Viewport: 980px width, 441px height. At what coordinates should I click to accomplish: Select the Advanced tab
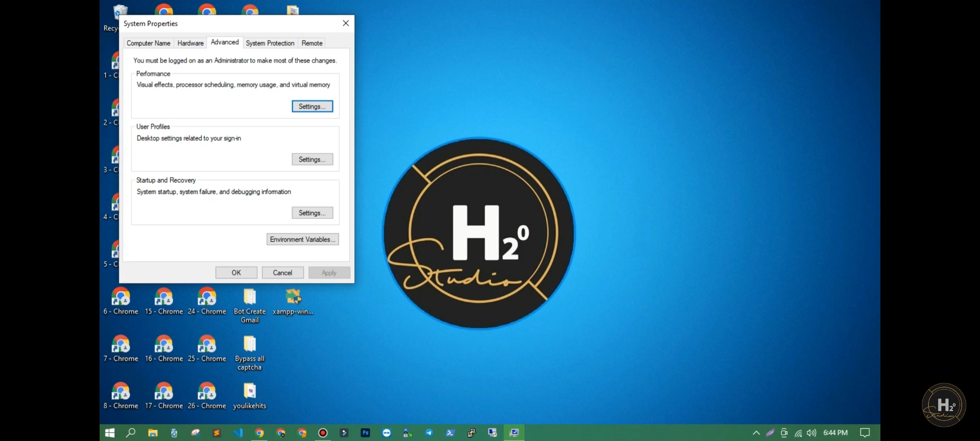[x=225, y=42]
